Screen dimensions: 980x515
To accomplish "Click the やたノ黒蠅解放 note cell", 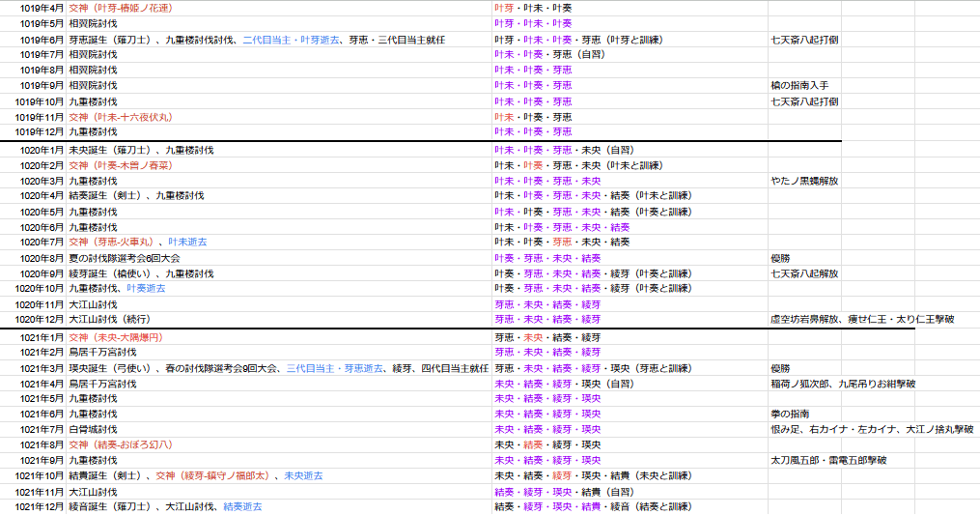I will (804, 181).
